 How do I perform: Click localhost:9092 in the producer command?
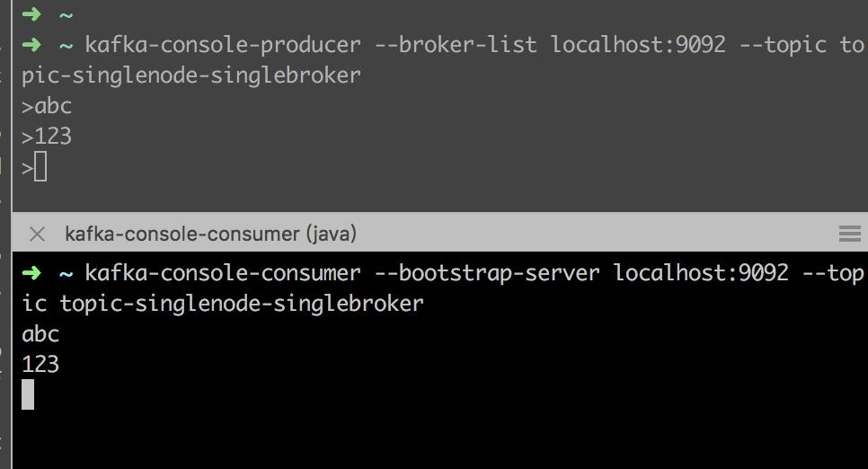tap(638, 45)
